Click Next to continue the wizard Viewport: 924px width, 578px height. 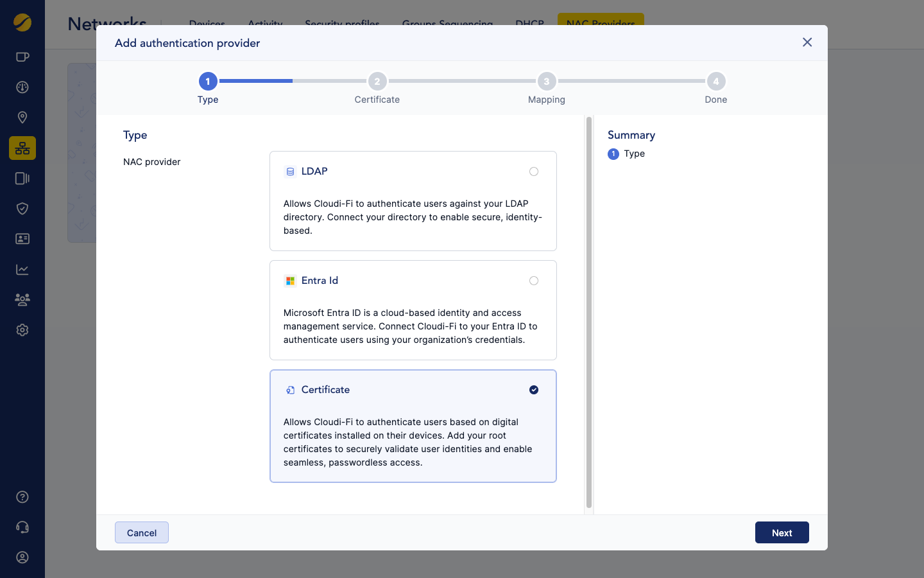tap(782, 532)
